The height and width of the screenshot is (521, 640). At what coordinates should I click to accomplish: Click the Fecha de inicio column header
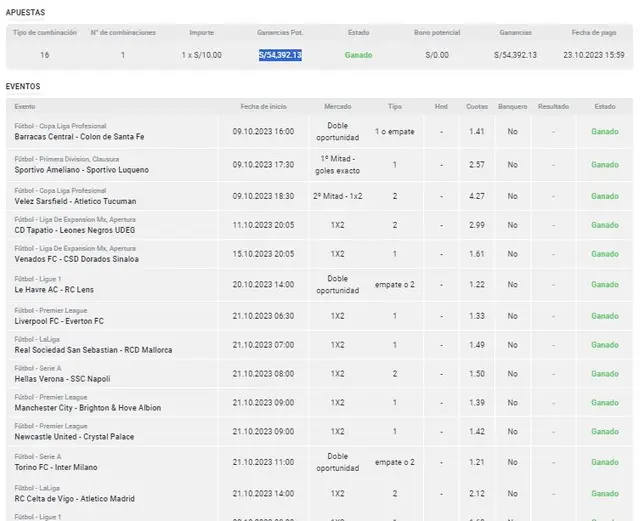click(263, 106)
